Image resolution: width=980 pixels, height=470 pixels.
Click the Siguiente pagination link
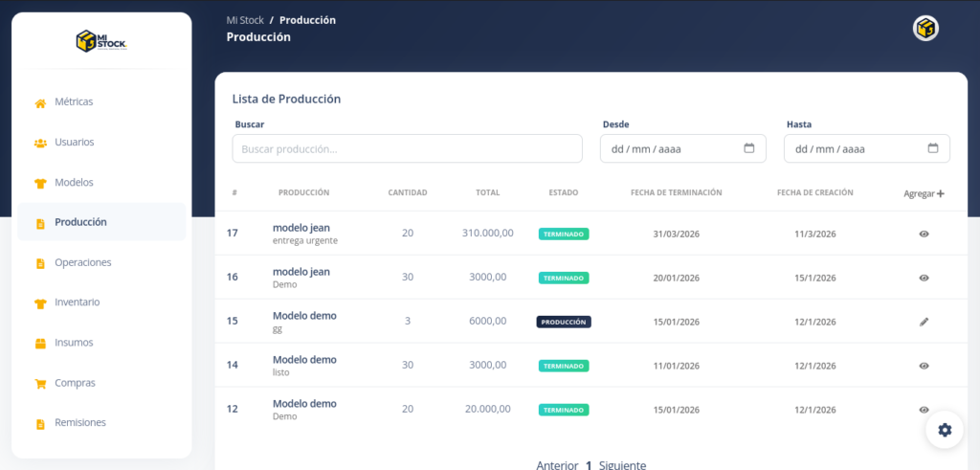pos(622,465)
